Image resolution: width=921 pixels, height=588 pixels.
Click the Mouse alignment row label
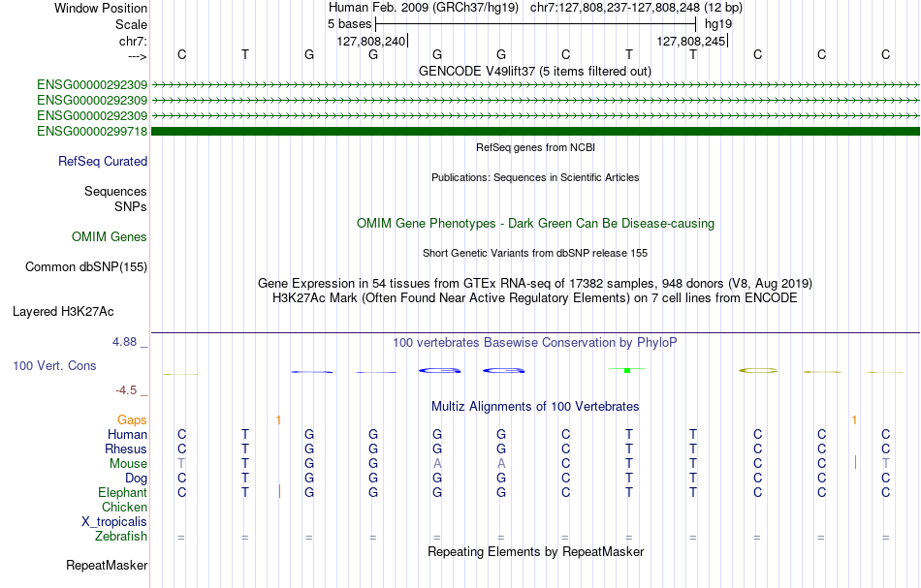[x=128, y=464]
